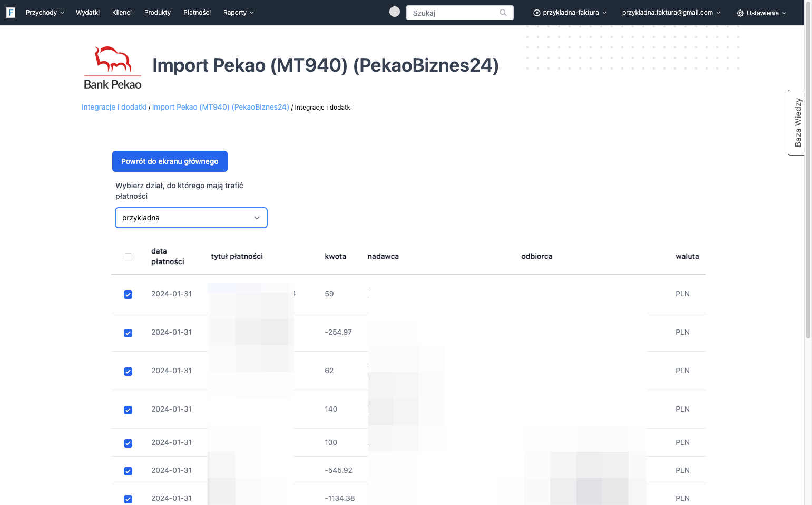Click the 'tytuł płatności' column header

click(x=237, y=256)
